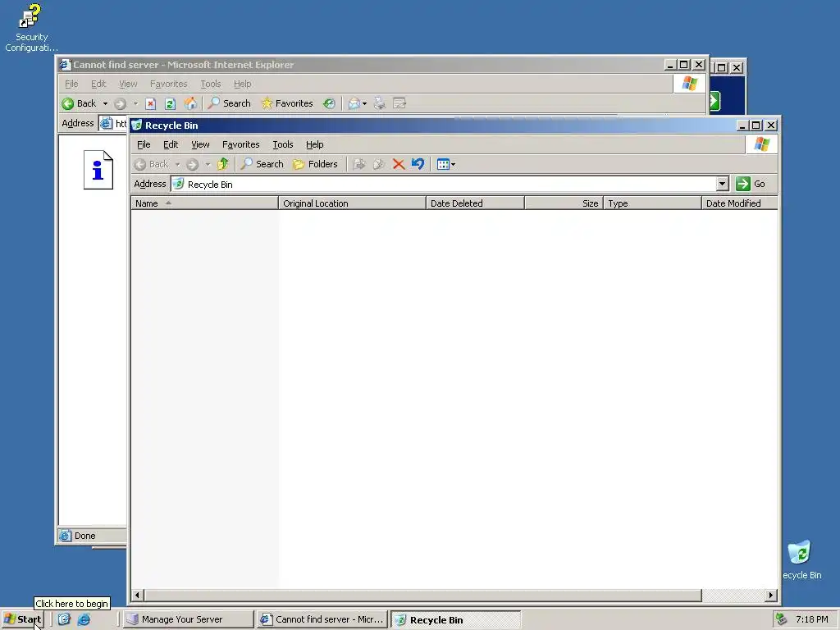Click Home icon in Internet Explorer toolbar

tap(190, 103)
